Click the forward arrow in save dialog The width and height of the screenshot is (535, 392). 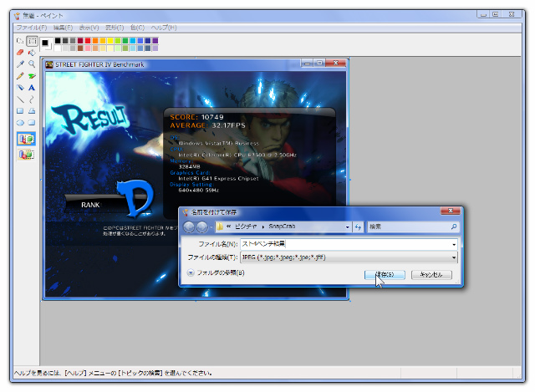click(x=202, y=227)
